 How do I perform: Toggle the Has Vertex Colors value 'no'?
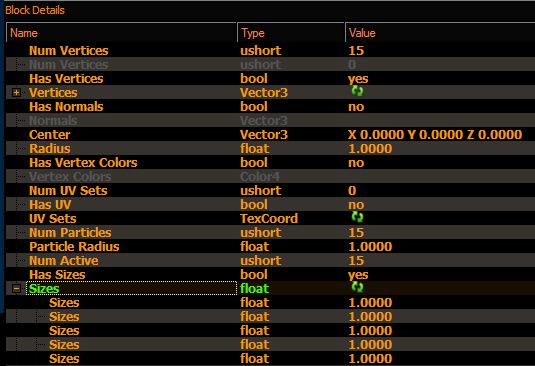[x=356, y=163]
